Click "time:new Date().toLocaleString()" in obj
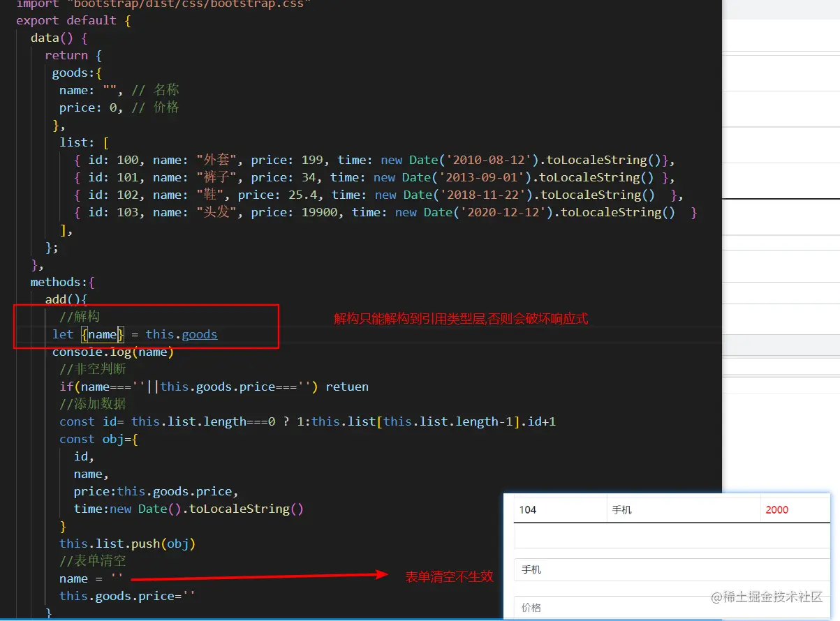 [x=189, y=509]
